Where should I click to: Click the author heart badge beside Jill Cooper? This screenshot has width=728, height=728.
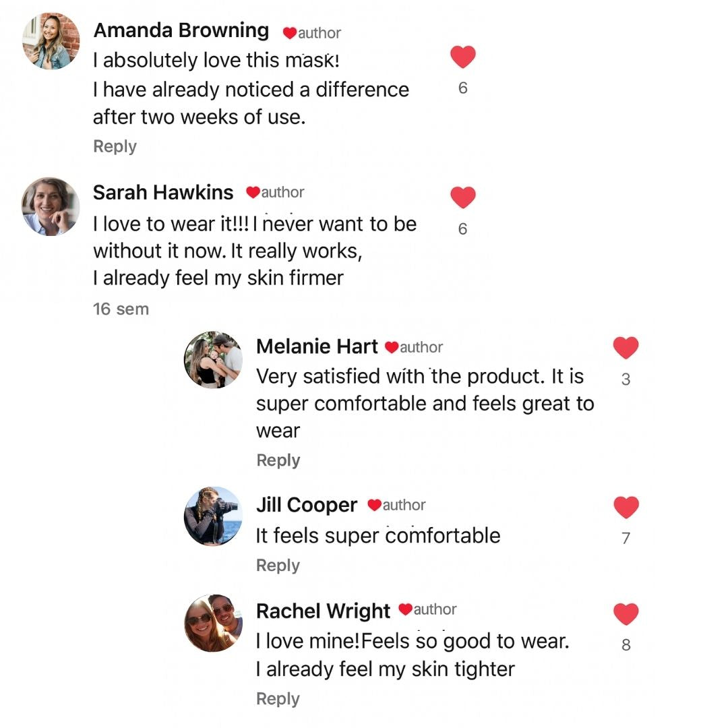[x=375, y=505]
